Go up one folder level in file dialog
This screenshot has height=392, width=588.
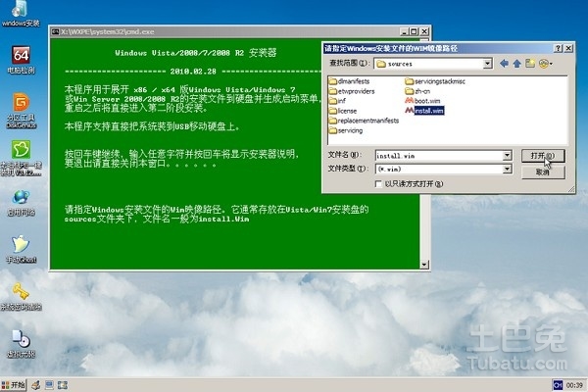517,64
